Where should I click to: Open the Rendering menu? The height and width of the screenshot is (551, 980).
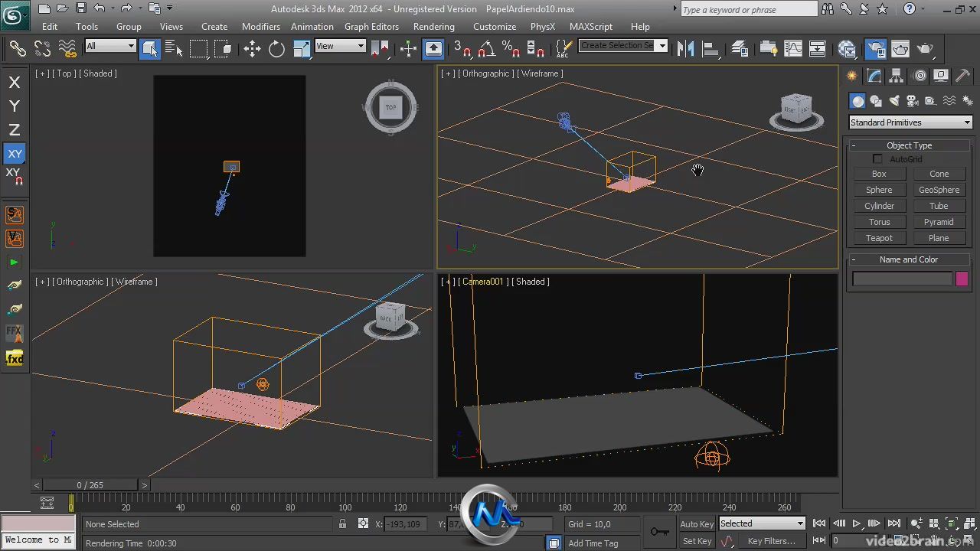[434, 26]
